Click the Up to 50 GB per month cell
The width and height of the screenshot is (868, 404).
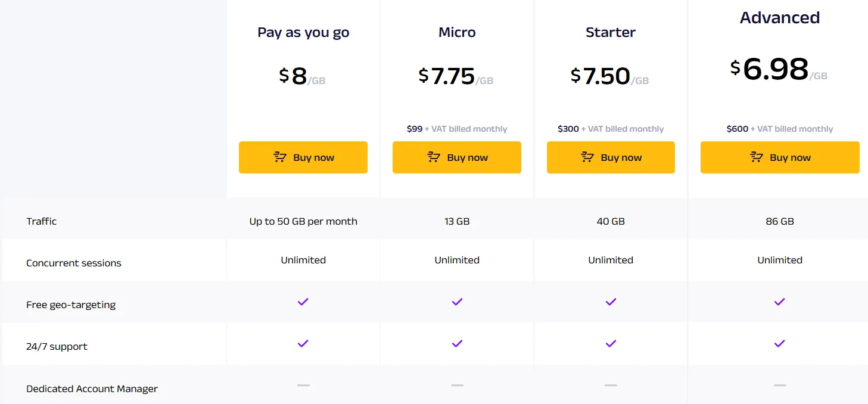coord(303,222)
